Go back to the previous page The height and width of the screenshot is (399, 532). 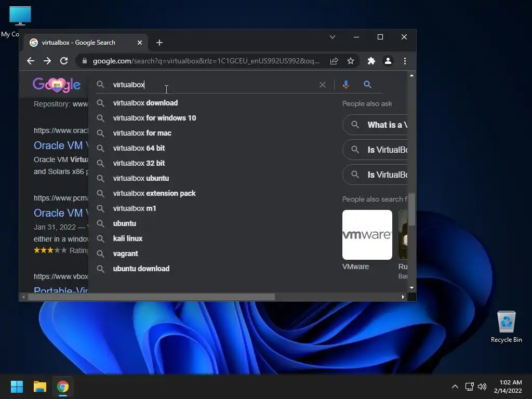tap(31, 61)
